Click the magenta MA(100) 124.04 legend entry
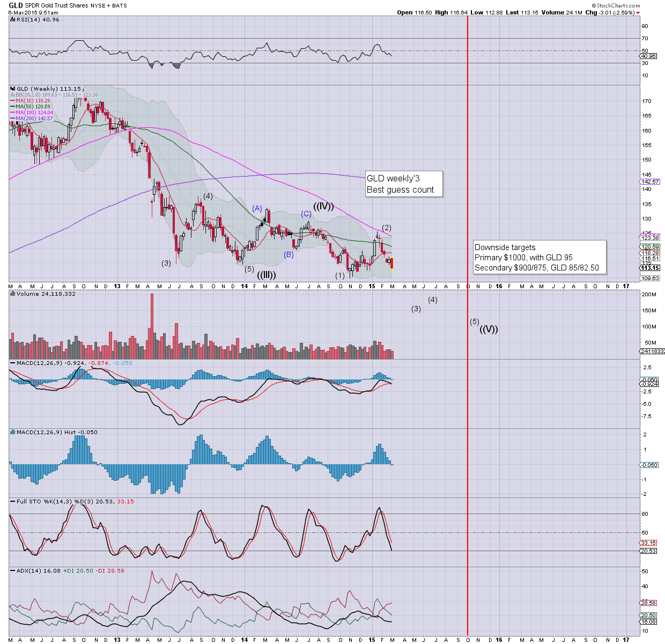Viewport: 665px width, 644px height. (33, 112)
